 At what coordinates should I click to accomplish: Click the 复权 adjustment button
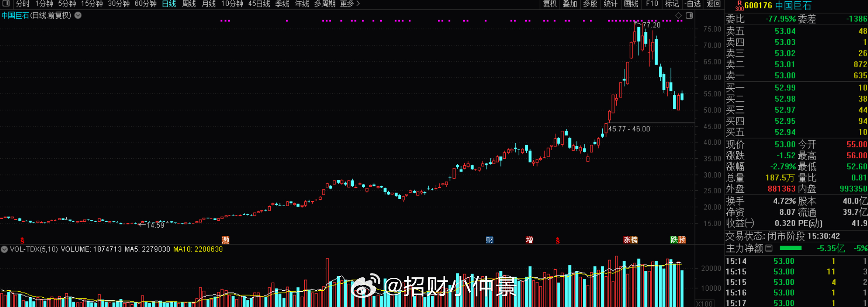tap(550, 4)
